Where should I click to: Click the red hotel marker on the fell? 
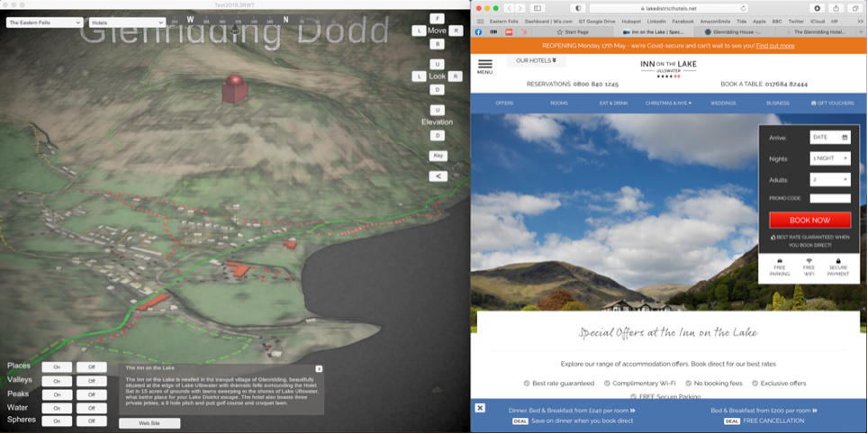[235, 89]
